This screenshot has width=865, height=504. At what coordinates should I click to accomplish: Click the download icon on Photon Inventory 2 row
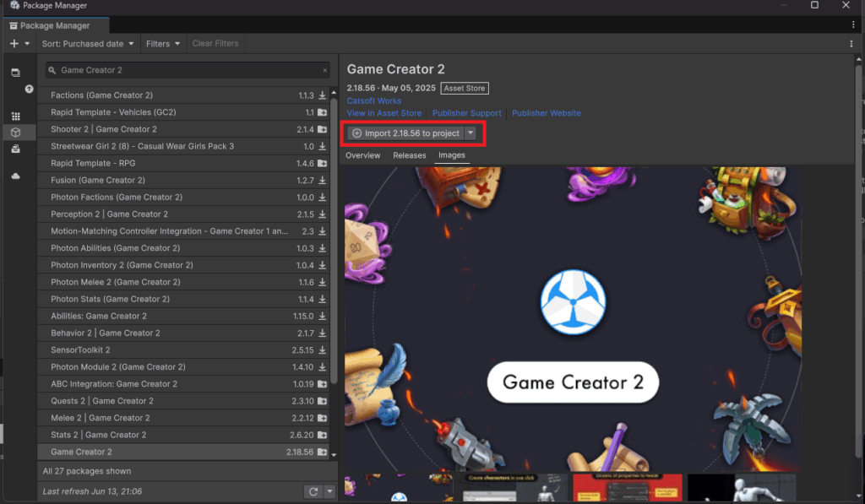coord(322,265)
